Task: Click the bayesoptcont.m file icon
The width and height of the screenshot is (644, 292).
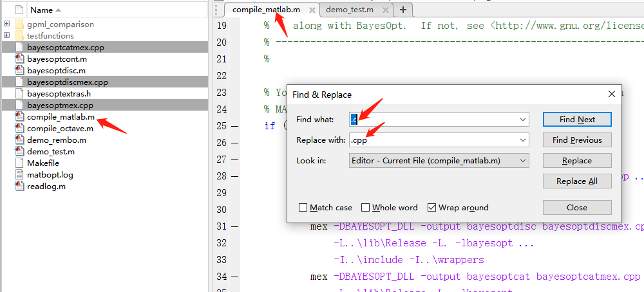Action: coord(19,59)
